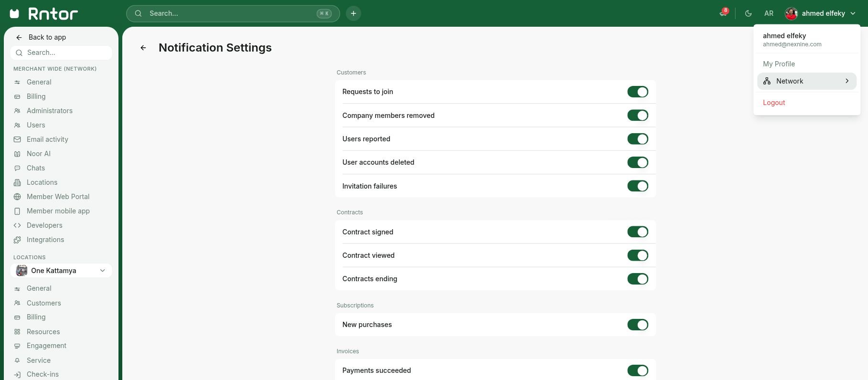Click the sidebar settings Search field
The image size is (868, 380).
tap(61, 53)
